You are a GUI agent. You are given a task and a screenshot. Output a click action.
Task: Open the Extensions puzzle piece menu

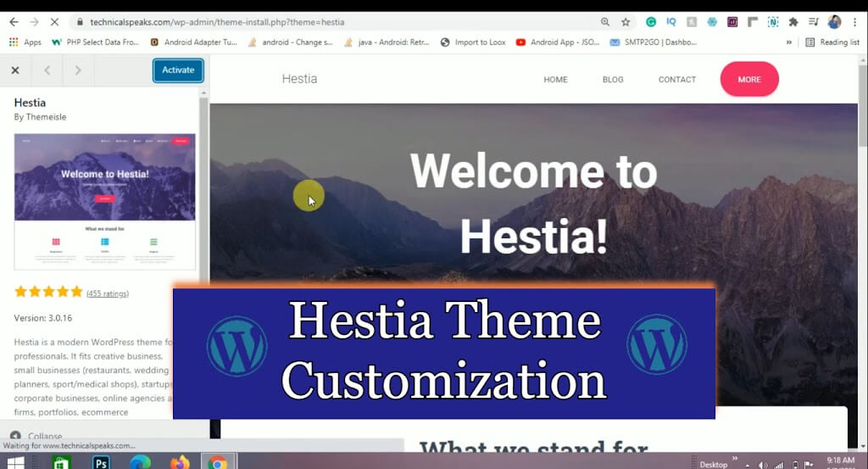pyautogui.click(x=793, y=22)
